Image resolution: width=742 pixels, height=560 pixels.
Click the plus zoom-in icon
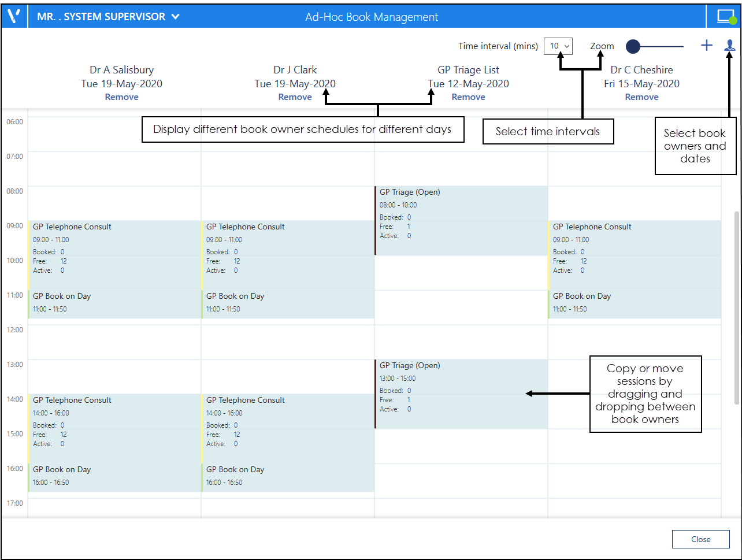coord(706,46)
